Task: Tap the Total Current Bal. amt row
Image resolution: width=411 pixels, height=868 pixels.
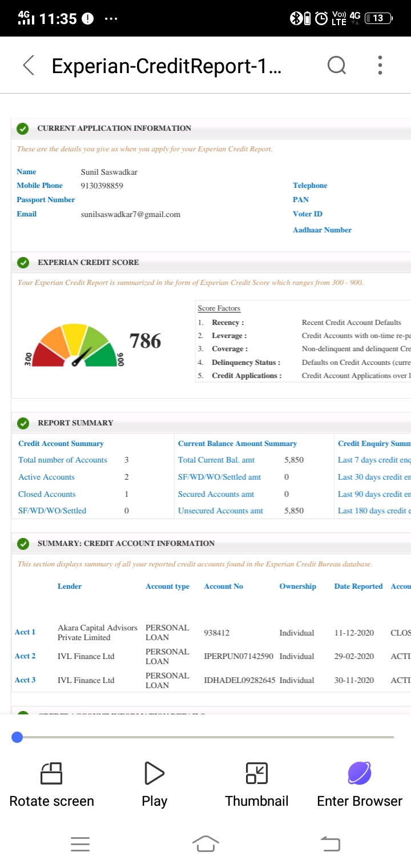Action: coord(241,460)
